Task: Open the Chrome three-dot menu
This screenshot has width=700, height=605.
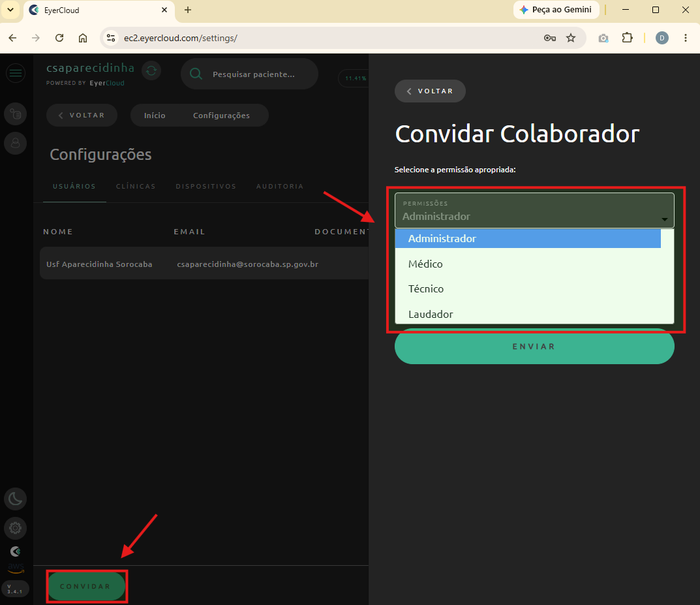Action: tap(685, 38)
